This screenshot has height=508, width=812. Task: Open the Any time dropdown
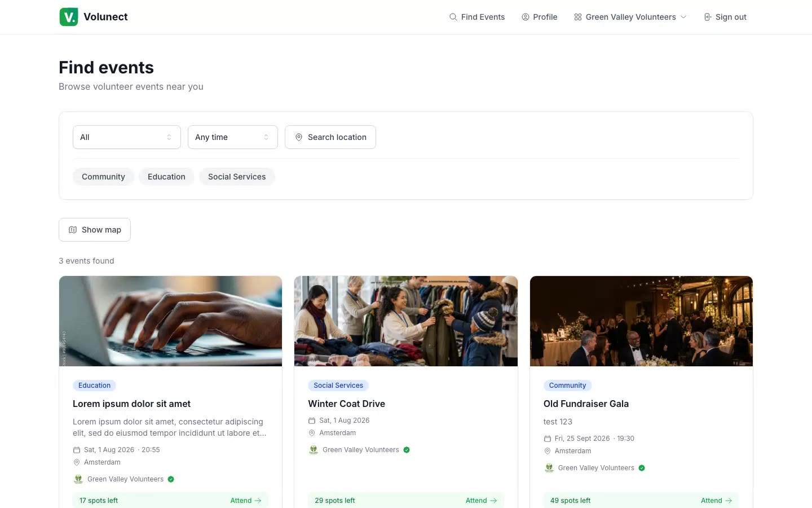click(x=233, y=137)
